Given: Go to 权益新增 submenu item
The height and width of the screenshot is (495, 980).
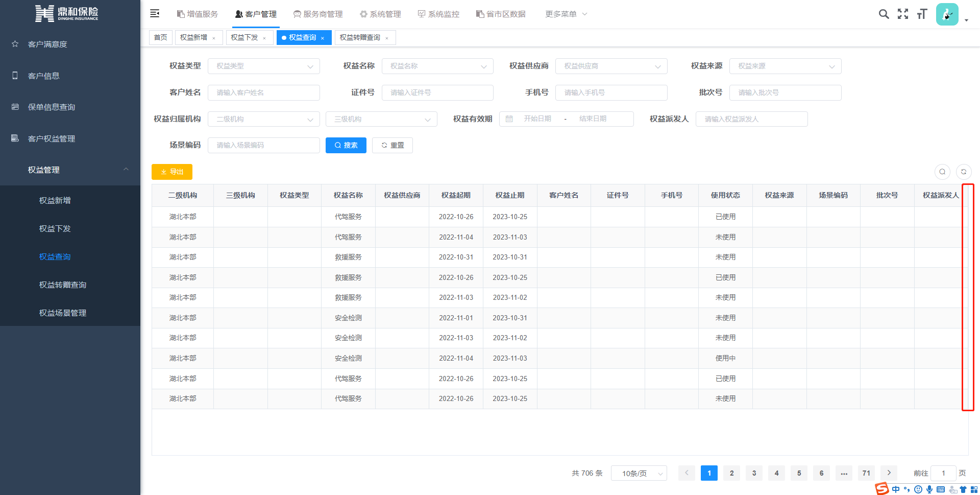Looking at the screenshot, I should coord(70,200).
